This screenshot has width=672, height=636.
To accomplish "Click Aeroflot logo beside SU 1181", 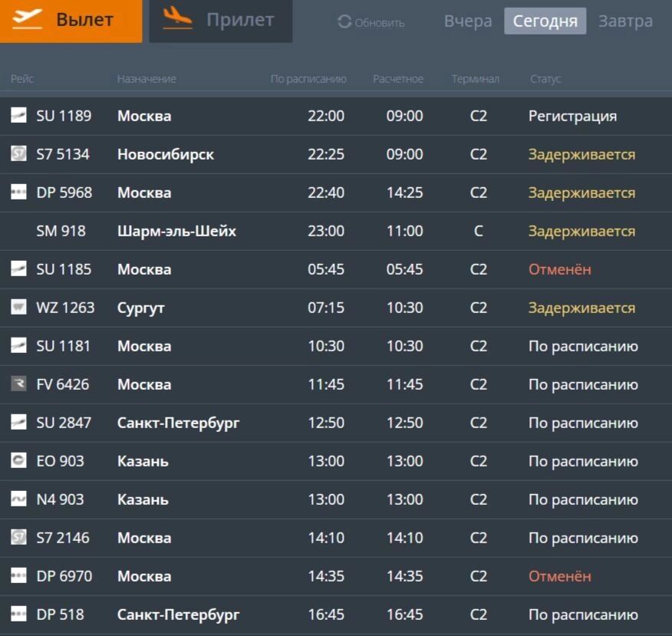I will [x=18, y=345].
